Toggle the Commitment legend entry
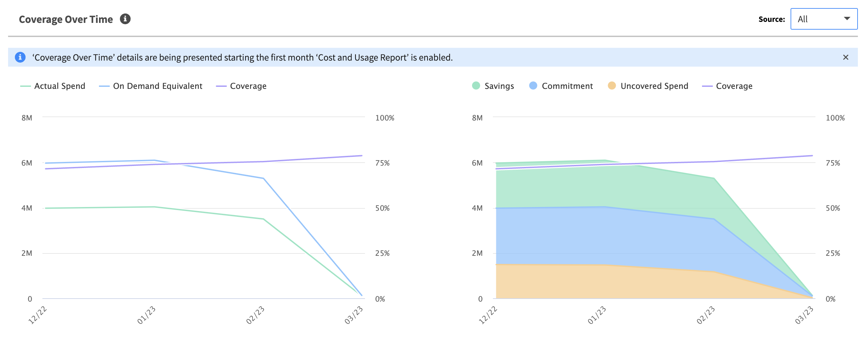868x342 pixels. 567,86
